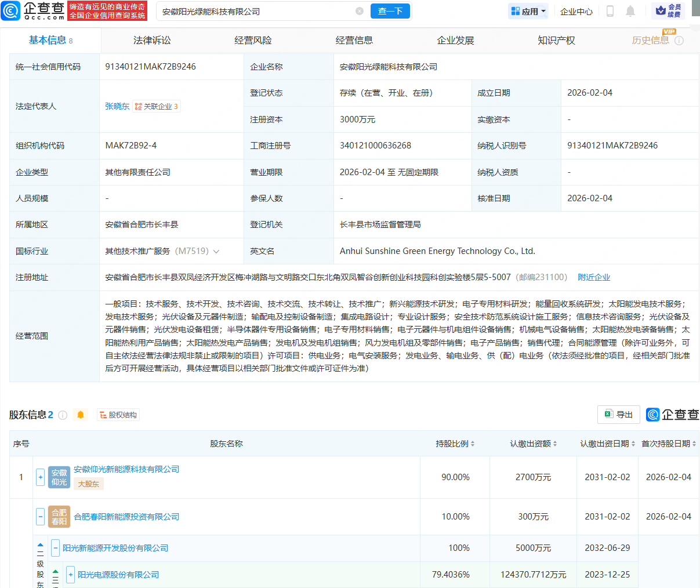Screen dimensions: 700x588
Task: Open notifications via the top bar bell icon
Action: tap(630, 11)
